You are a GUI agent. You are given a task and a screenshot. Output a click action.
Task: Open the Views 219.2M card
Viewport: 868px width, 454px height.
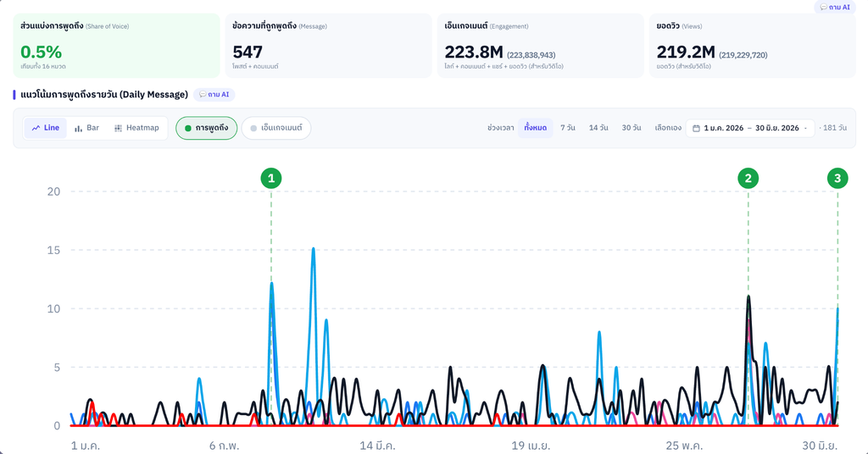click(x=753, y=46)
